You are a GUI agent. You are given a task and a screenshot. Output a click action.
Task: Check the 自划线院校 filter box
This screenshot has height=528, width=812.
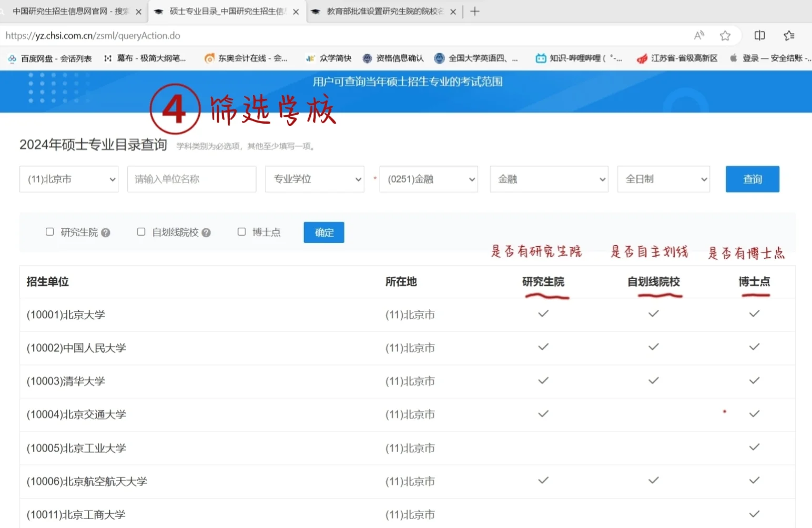[141, 231]
